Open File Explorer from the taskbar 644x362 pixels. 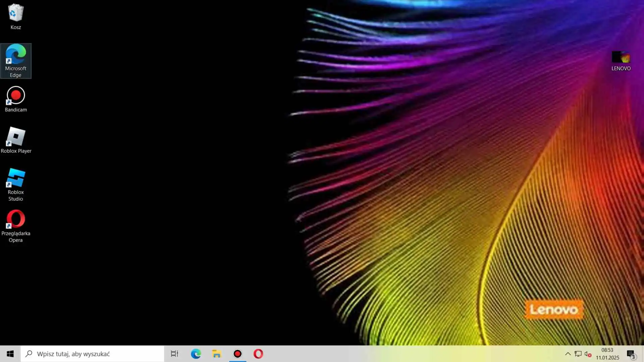[x=217, y=354]
